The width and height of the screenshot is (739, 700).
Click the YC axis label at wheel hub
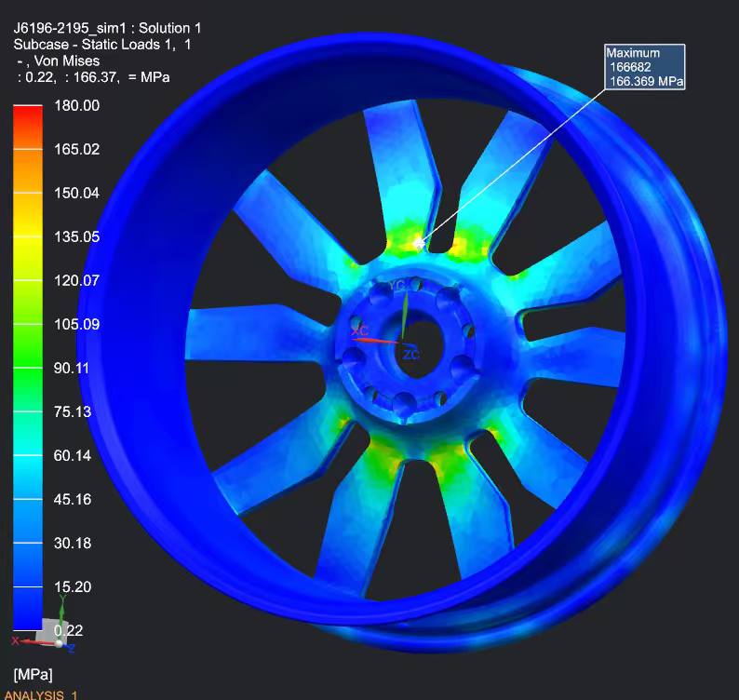click(396, 285)
